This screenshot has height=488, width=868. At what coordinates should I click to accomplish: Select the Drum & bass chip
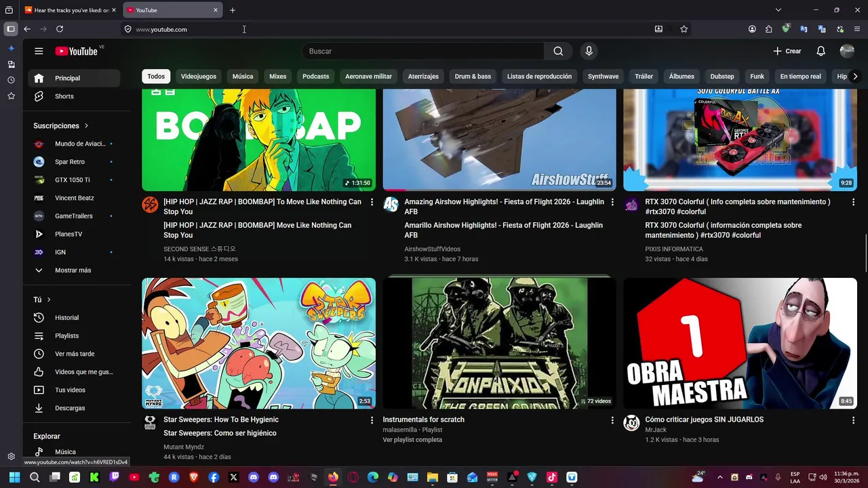pos(473,77)
